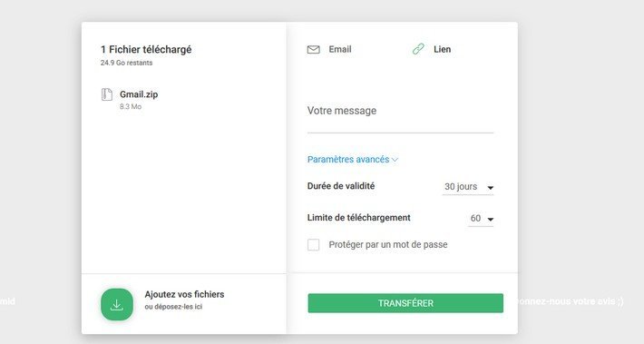Open the Durée de validité dropdown arrow
The height and width of the screenshot is (344, 644).
[x=490, y=187]
